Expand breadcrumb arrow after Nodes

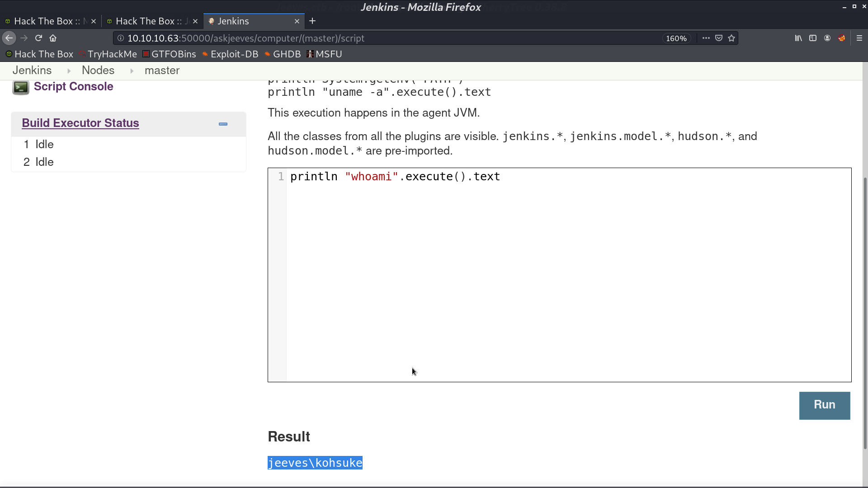132,71
